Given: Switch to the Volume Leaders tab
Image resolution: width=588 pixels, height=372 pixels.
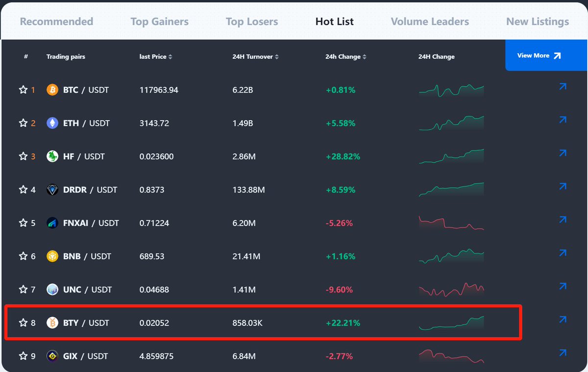Looking at the screenshot, I should 430,21.
